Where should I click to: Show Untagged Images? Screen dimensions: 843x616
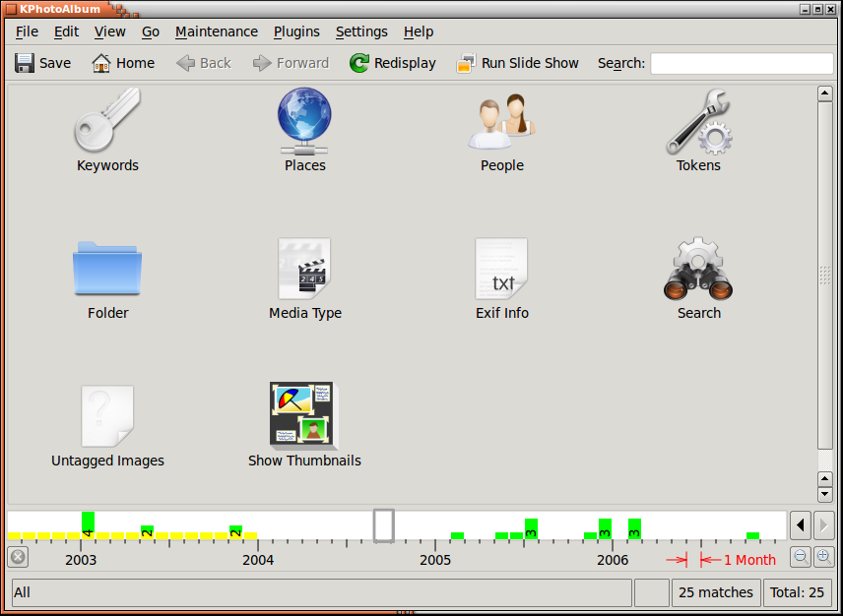pyautogui.click(x=107, y=427)
